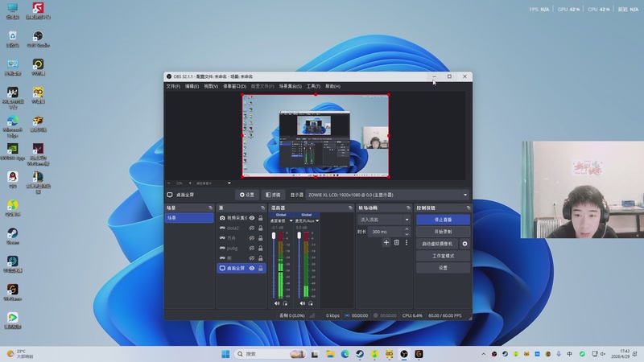Mute the Mic/Aux speaker icon
This screenshot has height=362, width=644.
tap(301, 303)
